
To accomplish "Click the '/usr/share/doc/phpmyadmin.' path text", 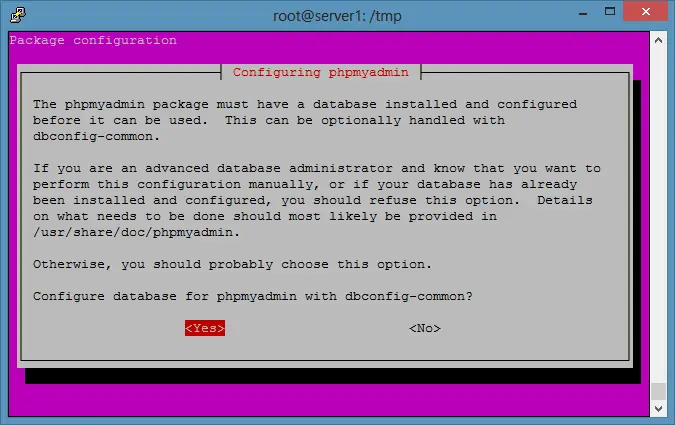I will click(136, 232).
